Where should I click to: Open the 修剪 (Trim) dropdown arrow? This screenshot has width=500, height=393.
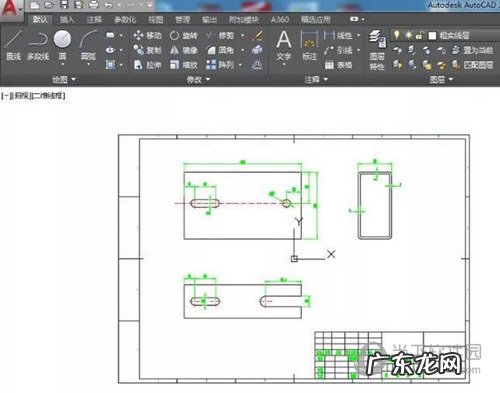tap(242, 35)
